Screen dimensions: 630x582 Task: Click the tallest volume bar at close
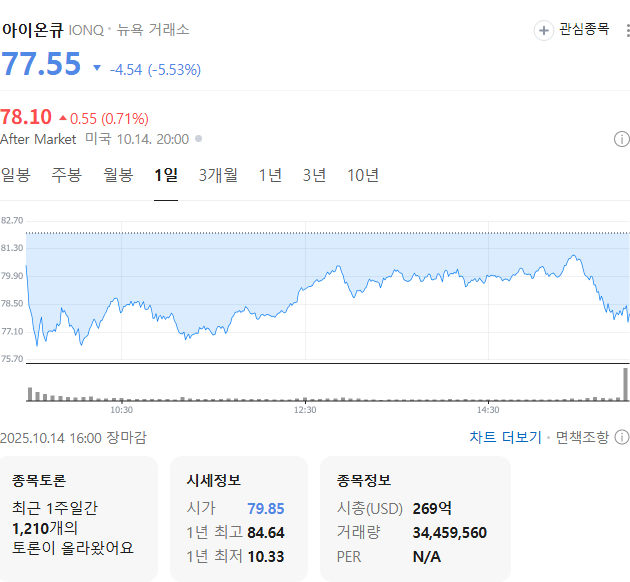point(626,386)
